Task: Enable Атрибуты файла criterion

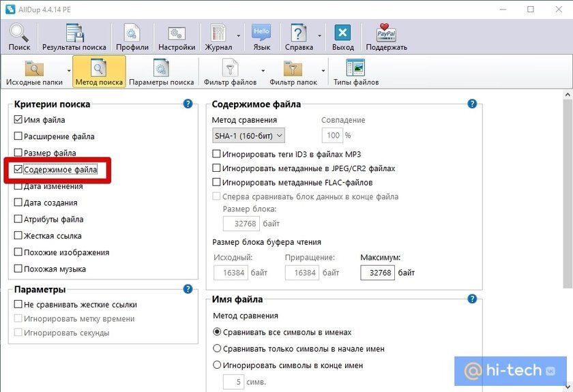Action: tap(18, 219)
